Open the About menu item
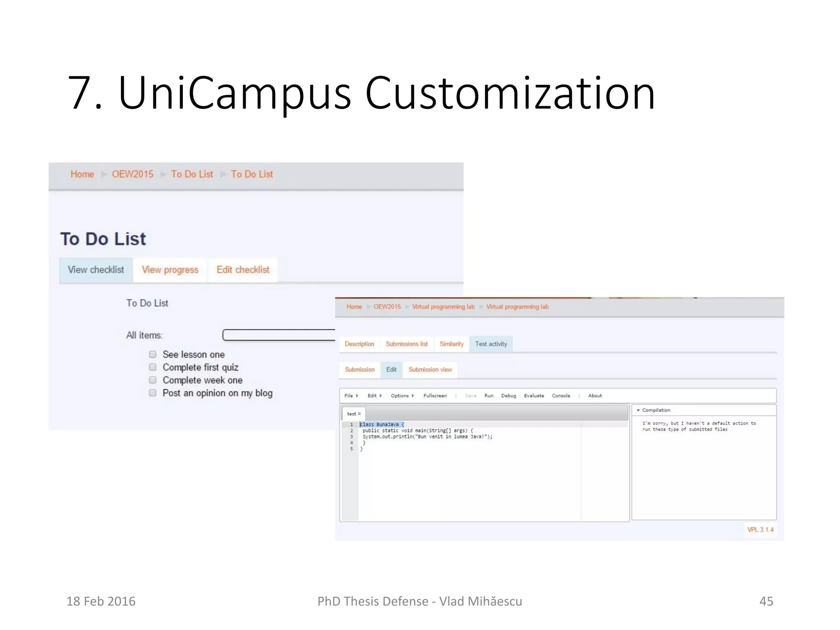Image resolution: width=840 pixels, height=630 pixels. [x=595, y=396]
